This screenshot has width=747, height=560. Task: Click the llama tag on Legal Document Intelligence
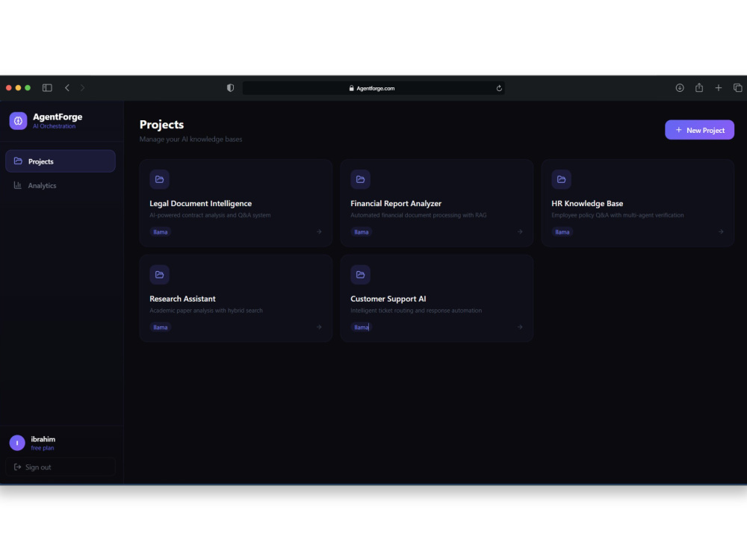click(x=161, y=232)
